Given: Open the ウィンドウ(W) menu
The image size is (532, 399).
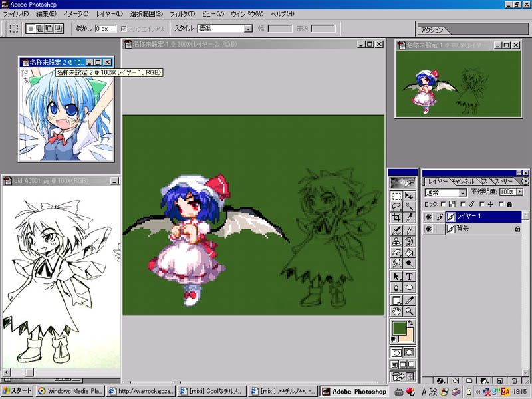Looking at the screenshot, I should tap(247, 14).
